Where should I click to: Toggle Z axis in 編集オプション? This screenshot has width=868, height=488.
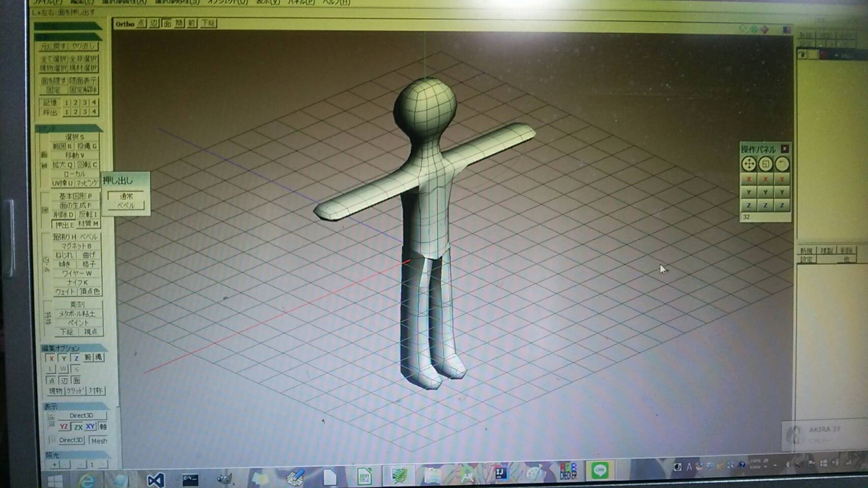(x=76, y=358)
